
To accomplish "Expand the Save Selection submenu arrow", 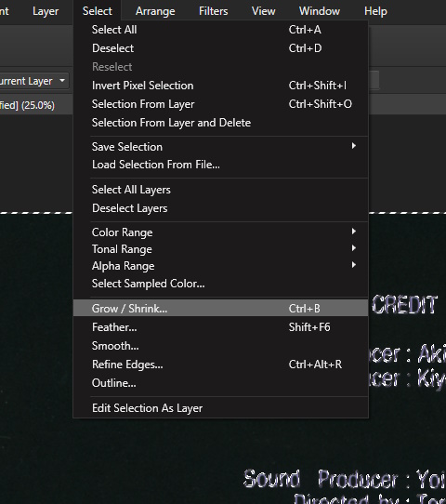I will (x=353, y=146).
